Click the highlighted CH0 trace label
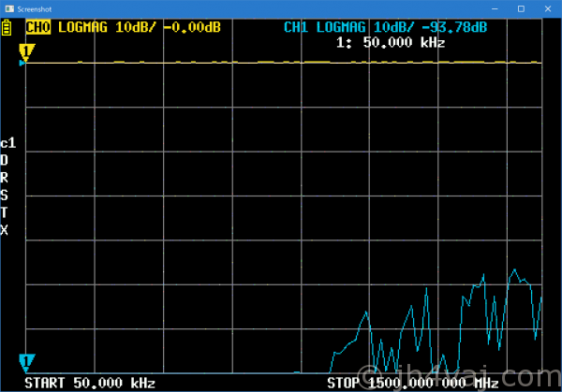The height and width of the screenshot is (392, 562). (38, 27)
